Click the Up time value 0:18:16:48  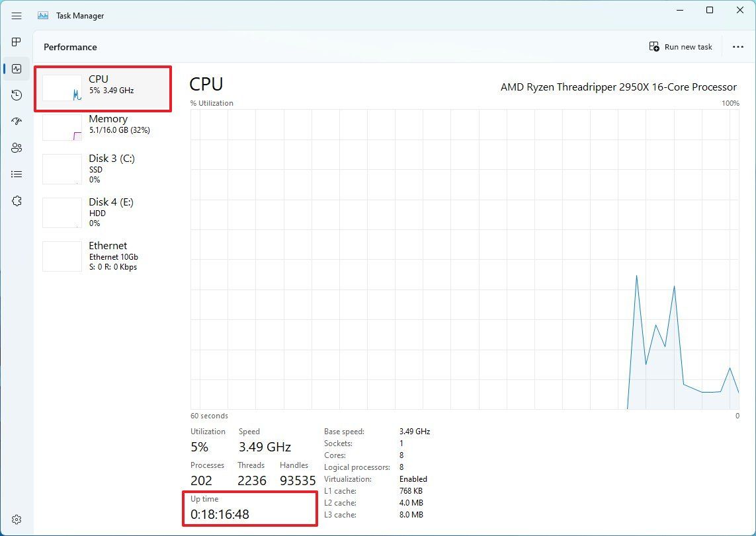220,514
